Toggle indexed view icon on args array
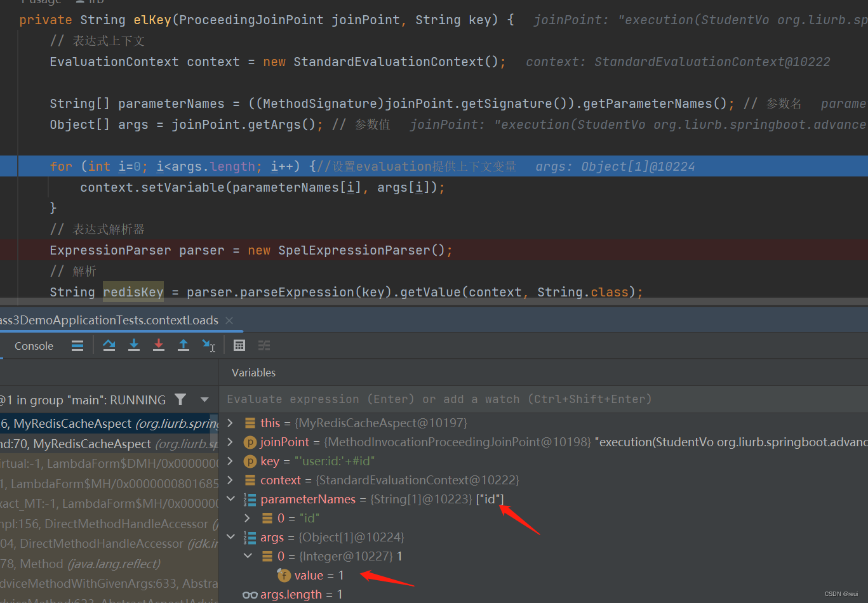This screenshot has height=603, width=868. click(x=250, y=537)
